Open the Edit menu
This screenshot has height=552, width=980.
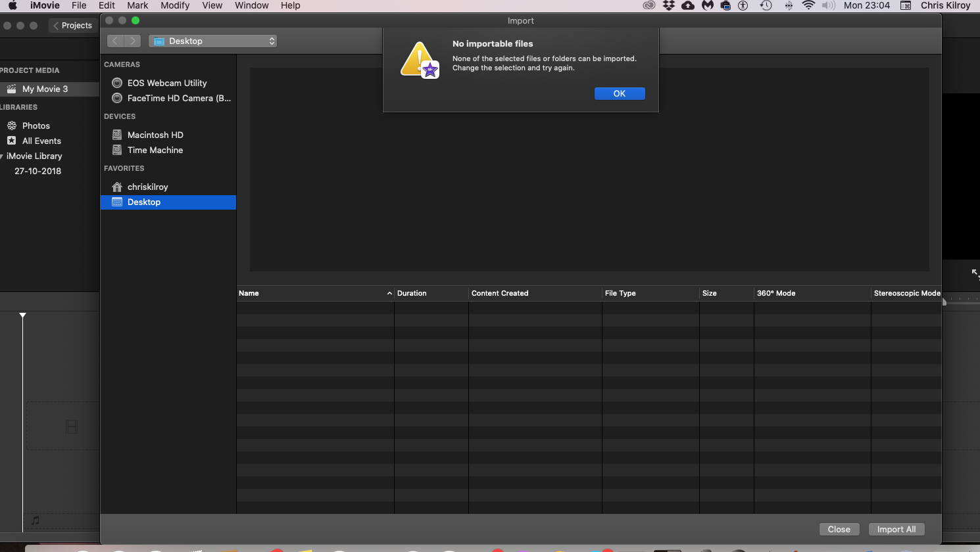107,5
